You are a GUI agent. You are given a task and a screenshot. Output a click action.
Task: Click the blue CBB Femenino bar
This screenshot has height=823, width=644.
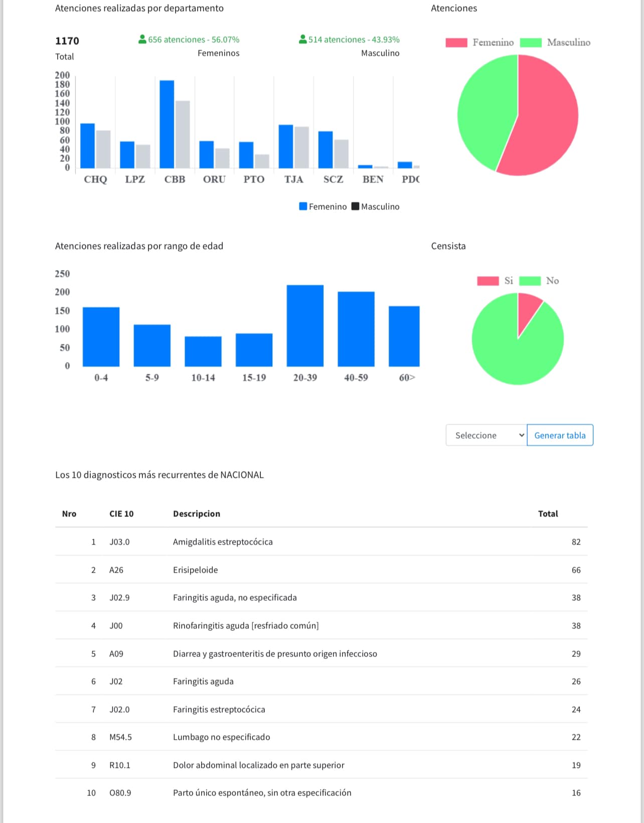(x=167, y=124)
